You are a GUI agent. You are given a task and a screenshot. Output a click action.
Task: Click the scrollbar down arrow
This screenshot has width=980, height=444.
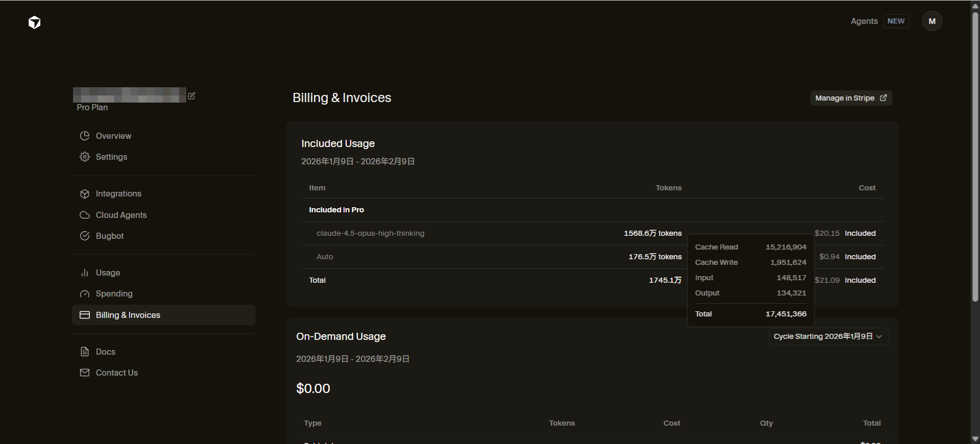pyautogui.click(x=975, y=439)
